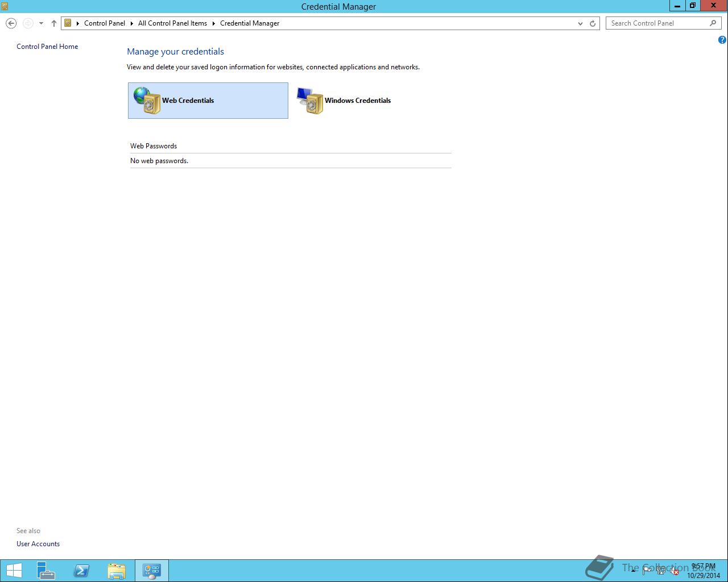Click the Back navigation arrow

pos(11,23)
